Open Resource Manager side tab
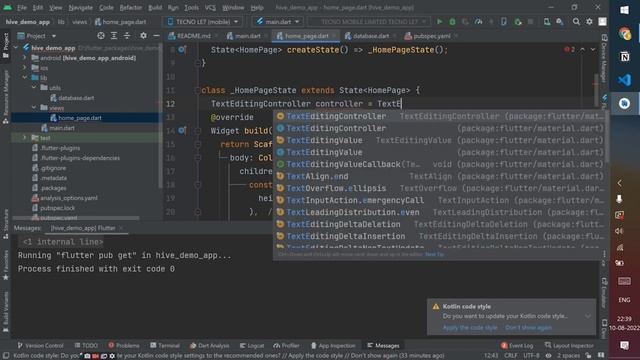Screen dimensions: 640x360 tap(6, 97)
